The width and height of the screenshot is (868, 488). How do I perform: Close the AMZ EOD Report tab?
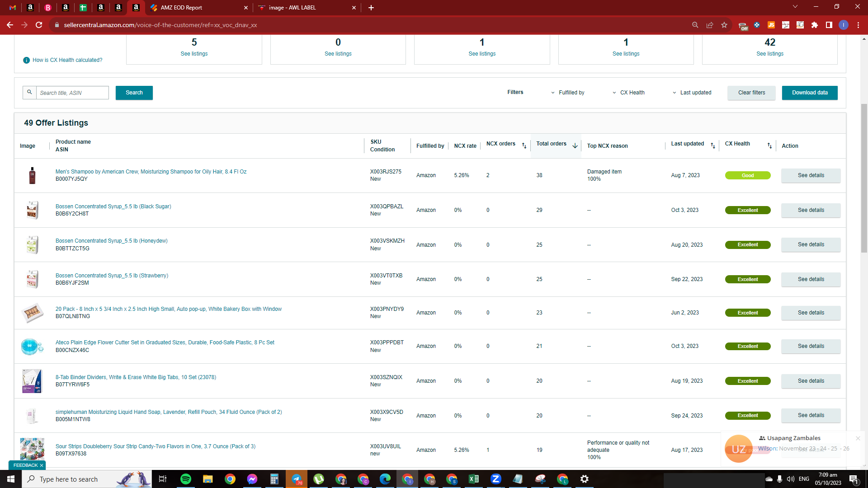pyautogui.click(x=246, y=8)
